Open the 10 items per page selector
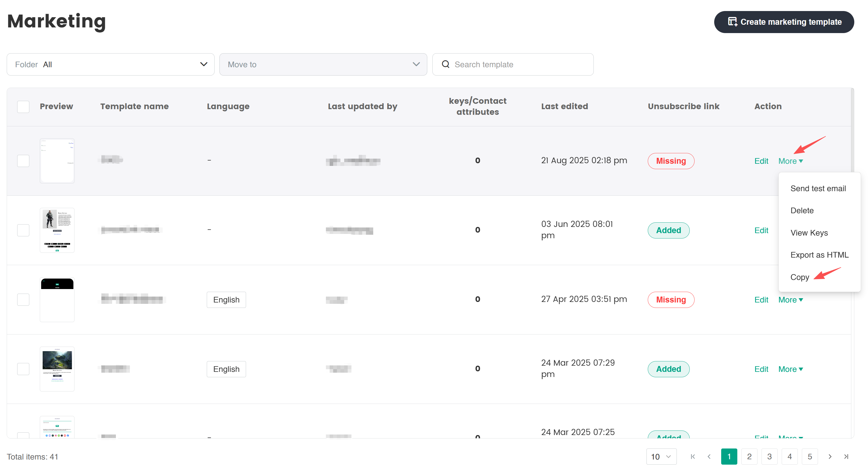The width and height of the screenshot is (868, 470). [x=661, y=457]
